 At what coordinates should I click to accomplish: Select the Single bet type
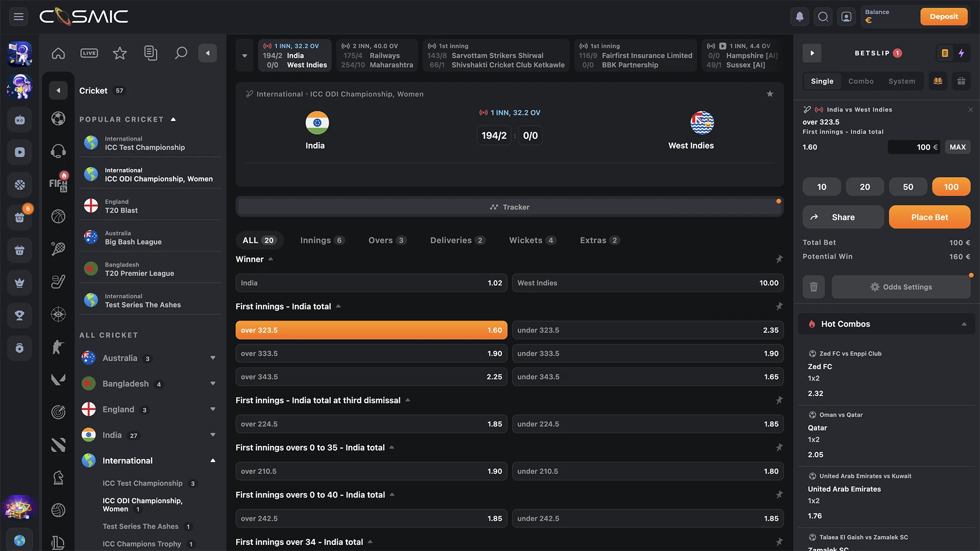[x=822, y=81]
